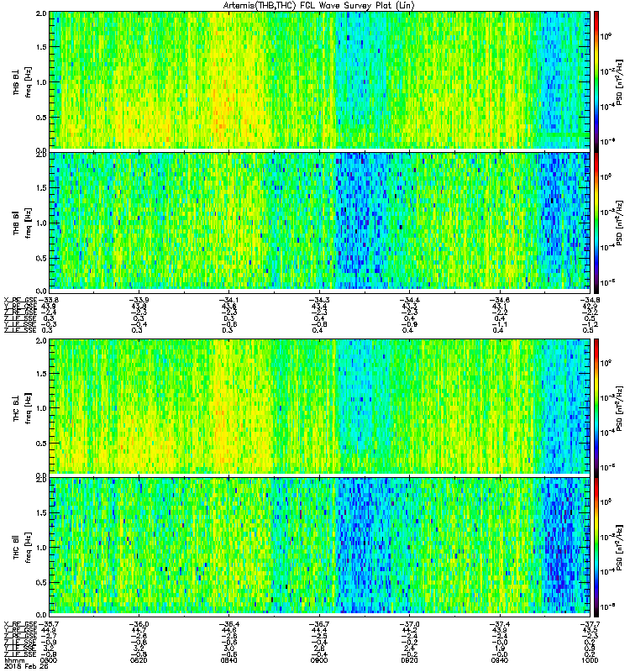Click the '0920' time label
630x672 pixels.
tap(409, 660)
